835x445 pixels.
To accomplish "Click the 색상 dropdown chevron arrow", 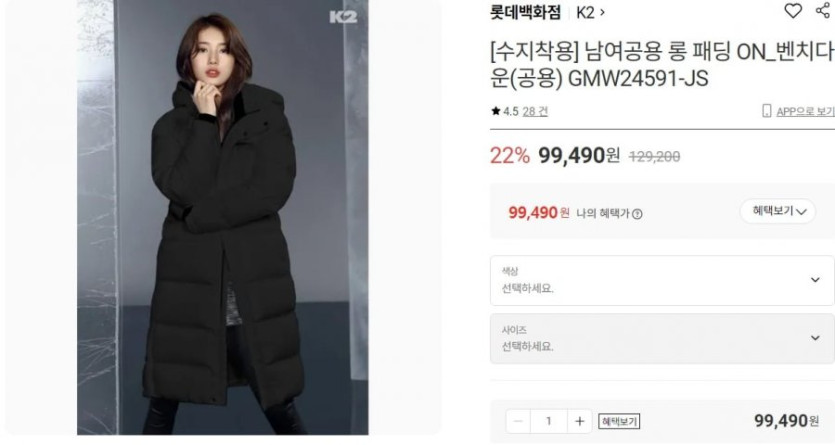I will (x=815, y=280).
